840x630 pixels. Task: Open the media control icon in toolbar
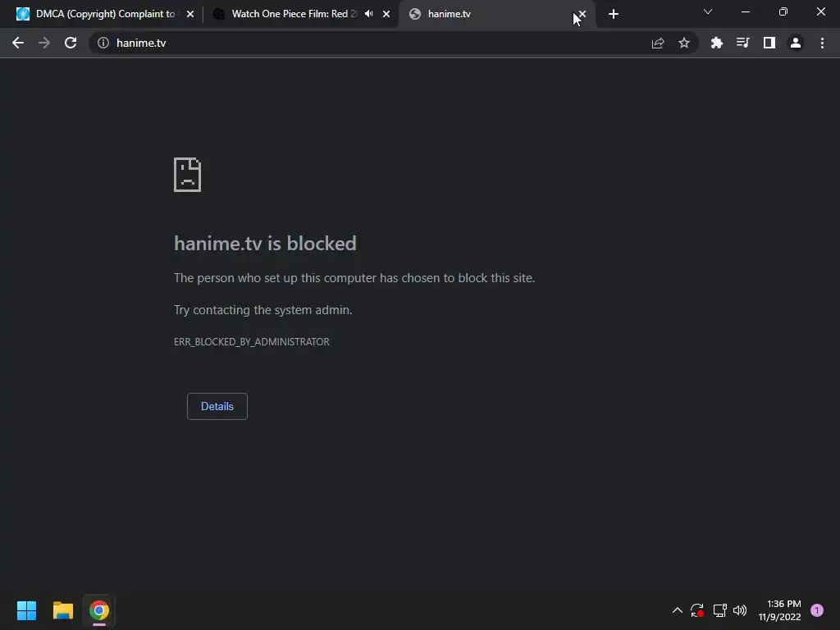[x=743, y=43]
